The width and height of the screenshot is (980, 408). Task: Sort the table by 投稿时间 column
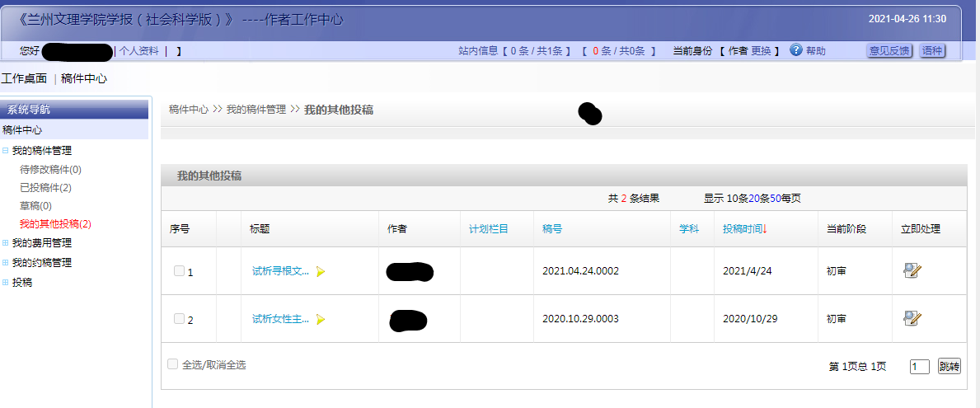(744, 229)
